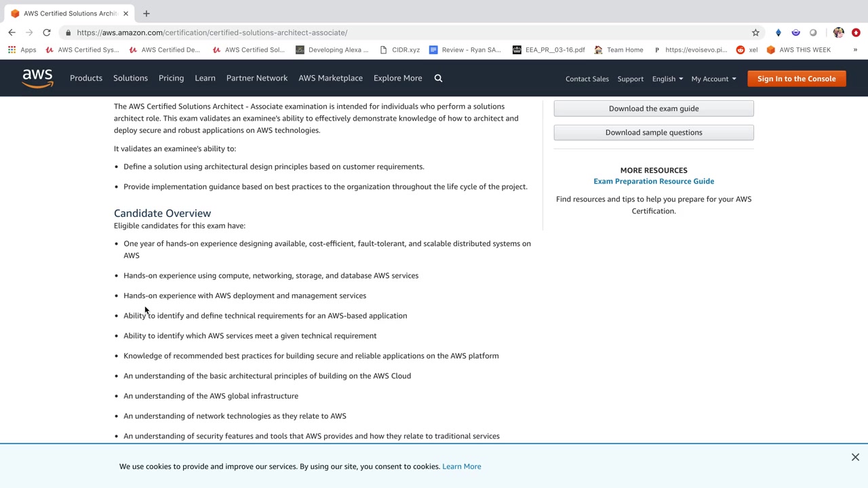This screenshot has height=488, width=868.
Task: Open the Support link in the header
Action: (x=631, y=79)
